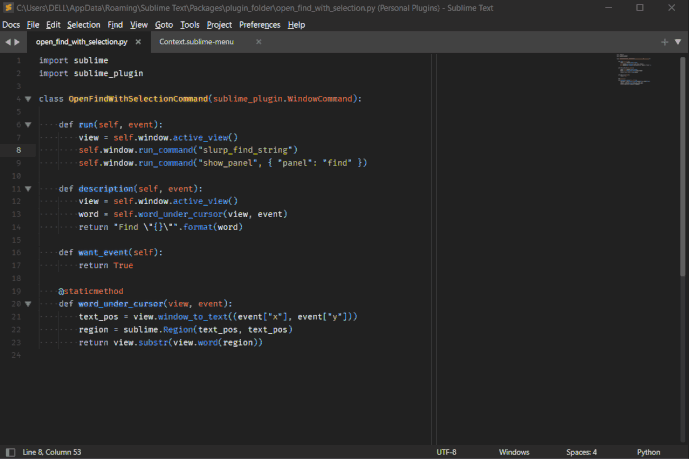Image resolution: width=689 pixels, height=459 pixels.
Task: Add a new tab with plus icon
Action: 665,42
